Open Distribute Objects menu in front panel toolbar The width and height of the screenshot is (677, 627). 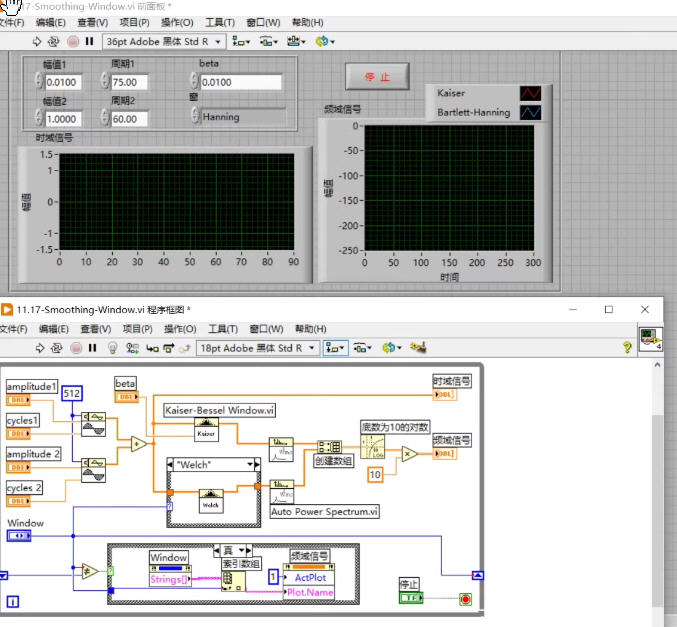coord(269,41)
